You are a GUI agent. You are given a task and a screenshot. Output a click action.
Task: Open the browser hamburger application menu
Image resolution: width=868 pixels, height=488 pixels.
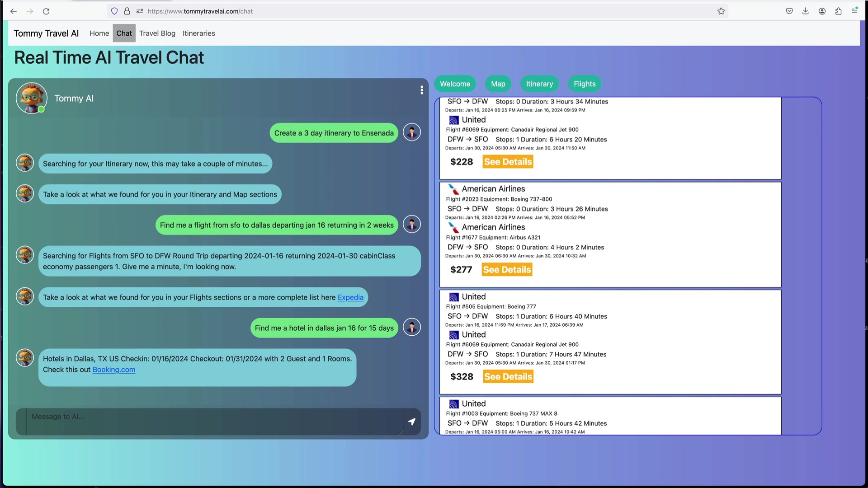(x=854, y=11)
